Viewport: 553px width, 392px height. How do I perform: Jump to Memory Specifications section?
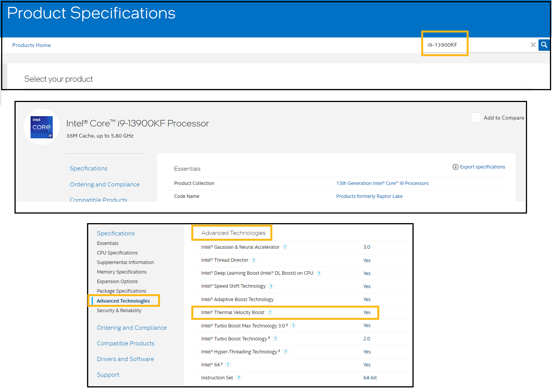point(121,272)
